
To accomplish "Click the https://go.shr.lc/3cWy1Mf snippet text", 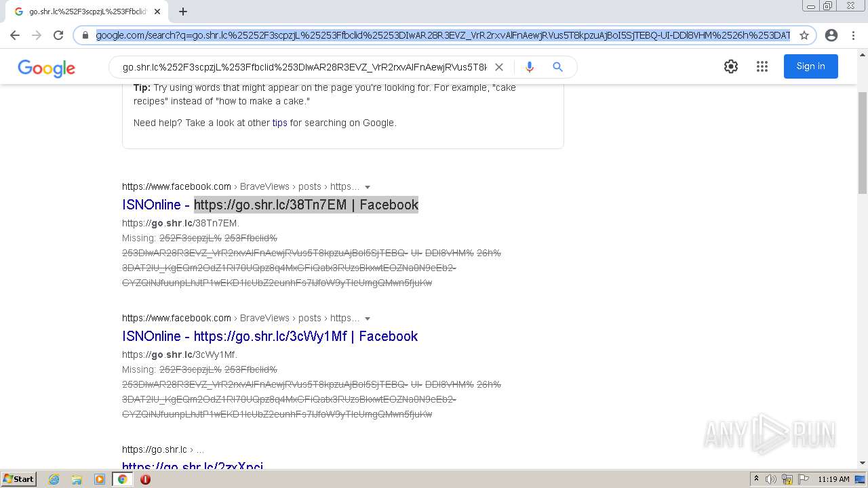I will tap(180, 354).
